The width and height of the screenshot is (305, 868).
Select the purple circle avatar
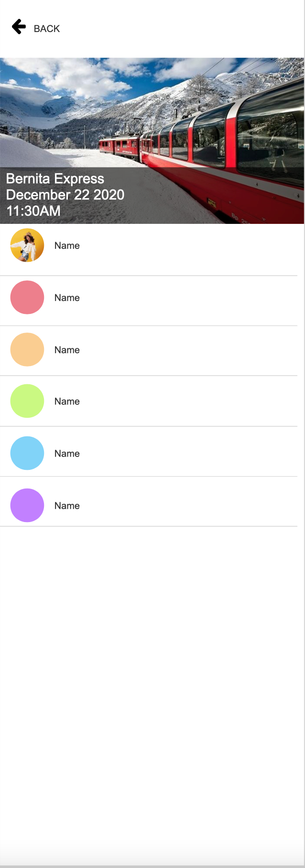tap(27, 505)
